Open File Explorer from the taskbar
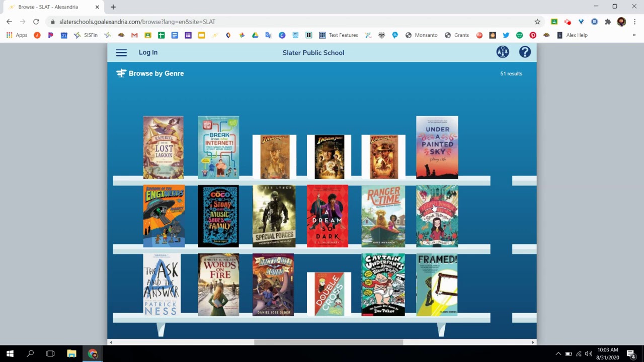This screenshot has height=362, width=644. click(x=71, y=353)
